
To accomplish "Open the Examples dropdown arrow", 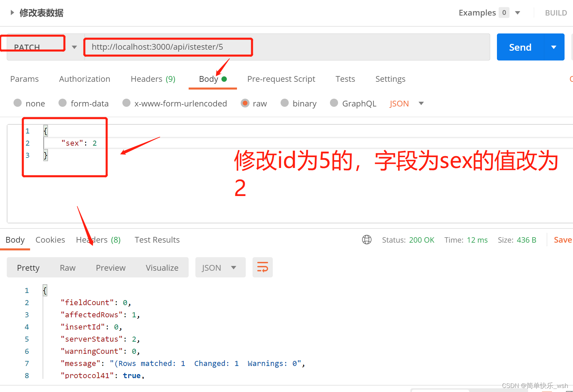I will [x=518, y=13].
